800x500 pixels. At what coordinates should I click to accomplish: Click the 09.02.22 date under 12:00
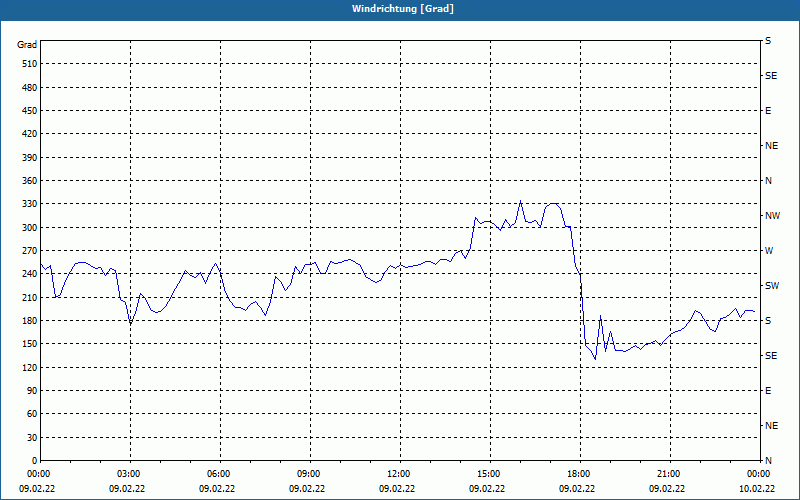[x=396, y=489]
